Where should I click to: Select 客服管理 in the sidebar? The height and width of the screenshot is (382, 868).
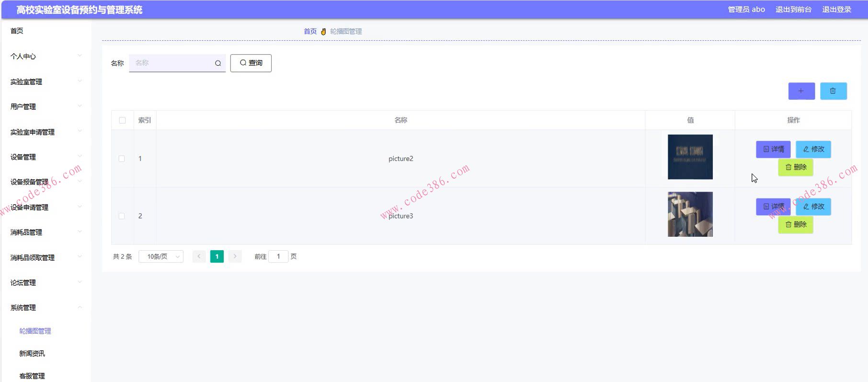tap(32, 376)
